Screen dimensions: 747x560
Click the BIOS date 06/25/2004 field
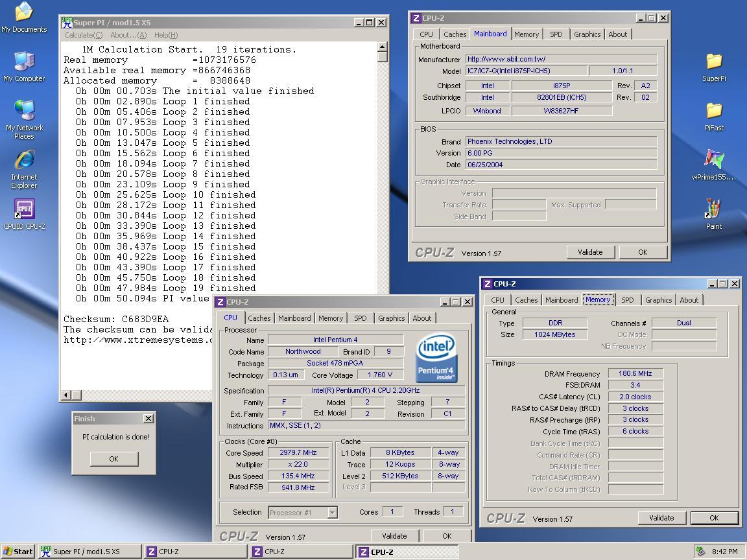(561, 165)
